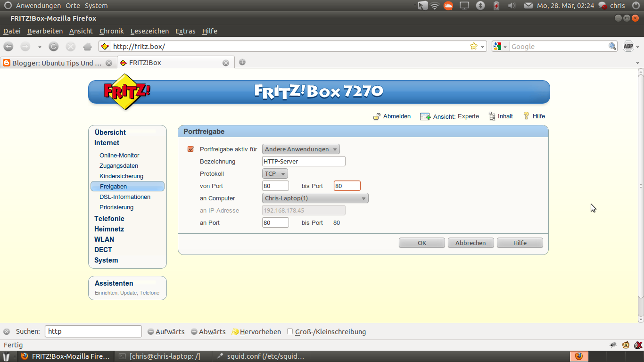Viewport: 644px width, 362px height.
Task: Click the browser Forward arrow
Action: [25, 47]
